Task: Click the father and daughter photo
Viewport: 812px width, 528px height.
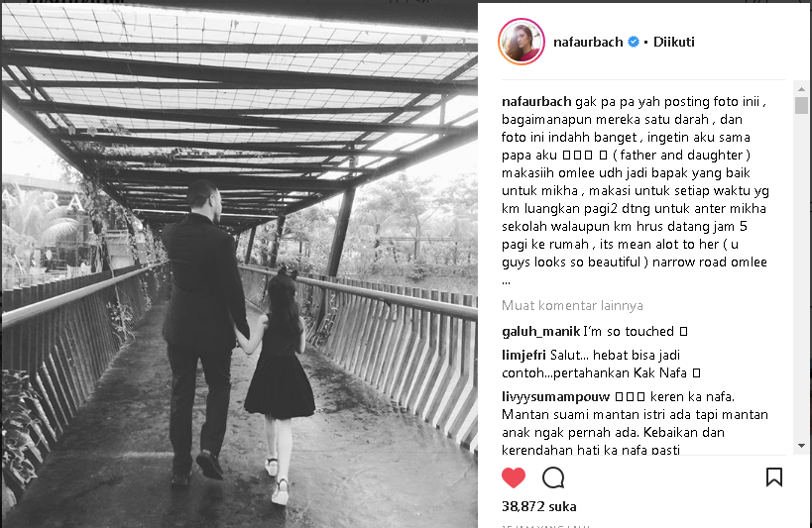Action: coord(239,265)
